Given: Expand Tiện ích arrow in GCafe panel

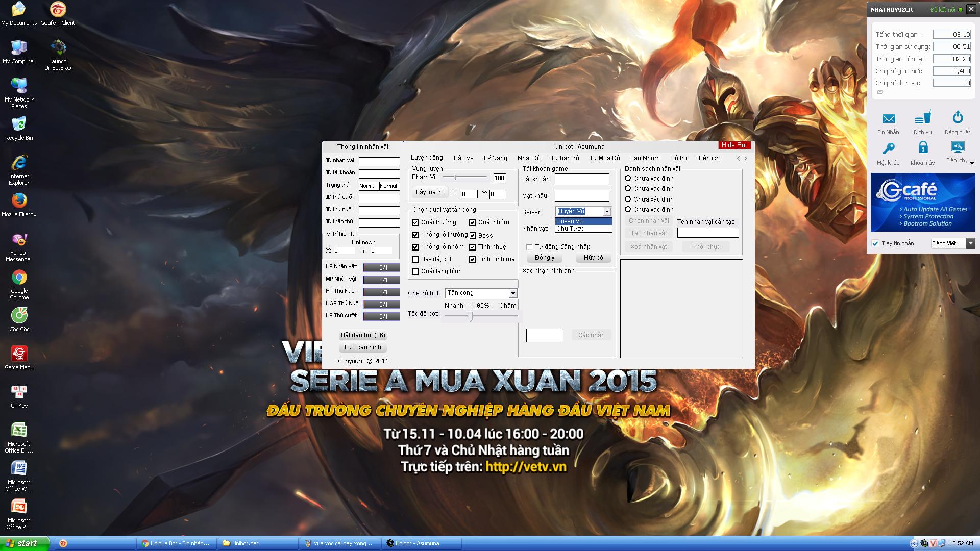Looking at the screenshot, I should click(x=972, y=163).
